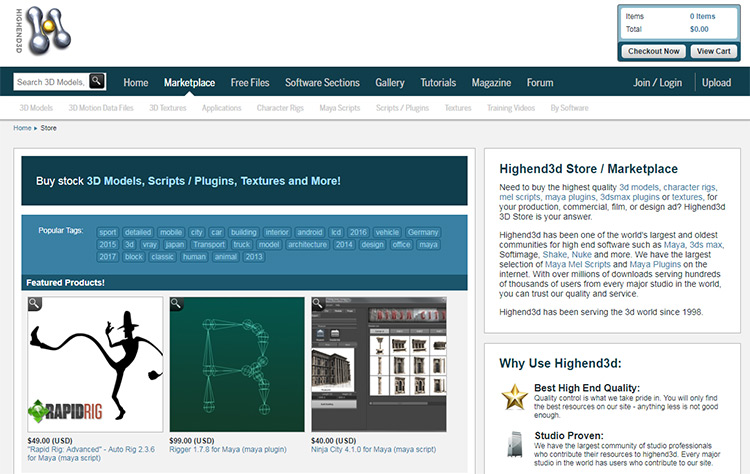
Task: Select the By Software submenu
Action: pyautogui.click(x=569, y=108)
